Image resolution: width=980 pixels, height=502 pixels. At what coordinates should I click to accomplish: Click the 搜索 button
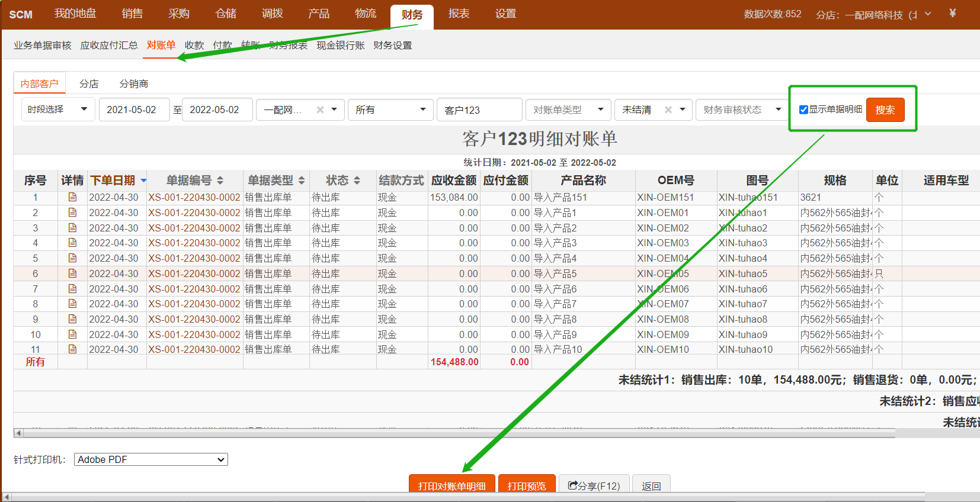[x=885, y=110]
